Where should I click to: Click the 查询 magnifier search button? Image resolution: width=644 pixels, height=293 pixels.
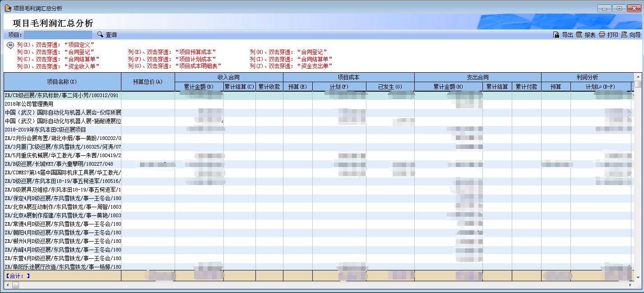107,35
